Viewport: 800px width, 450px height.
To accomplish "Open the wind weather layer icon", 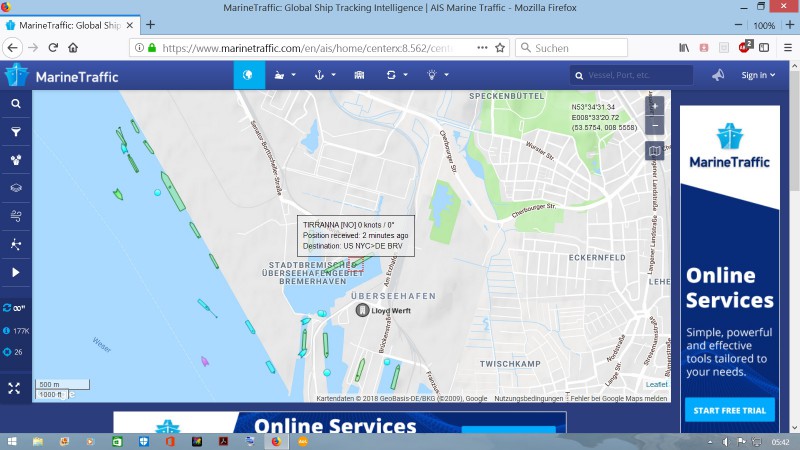I will 16,216.
